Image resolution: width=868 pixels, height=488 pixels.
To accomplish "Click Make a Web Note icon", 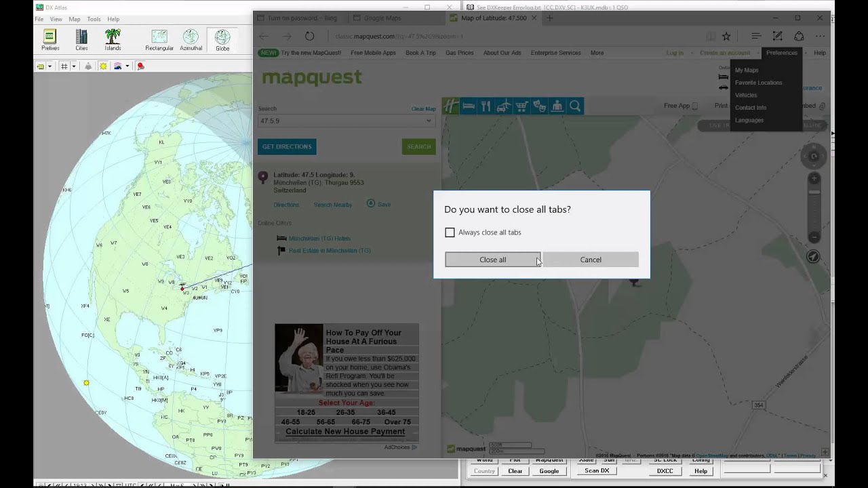I will tap(778, 36).
